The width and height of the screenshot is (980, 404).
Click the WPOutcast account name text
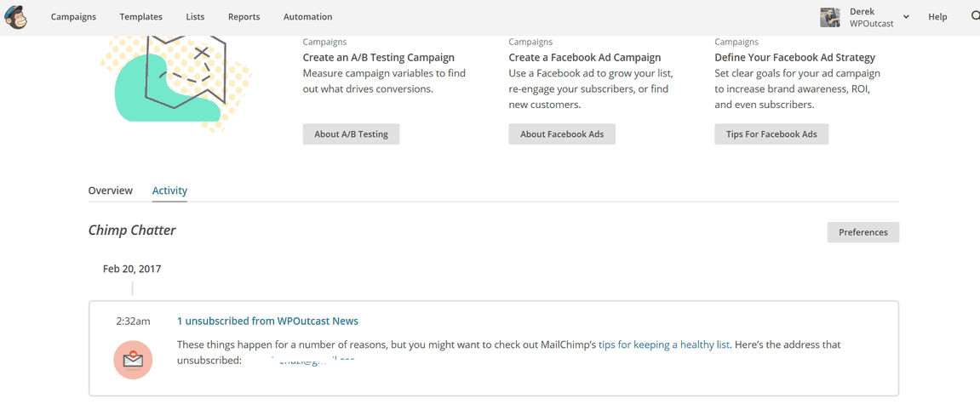click(x=871, y=23)
